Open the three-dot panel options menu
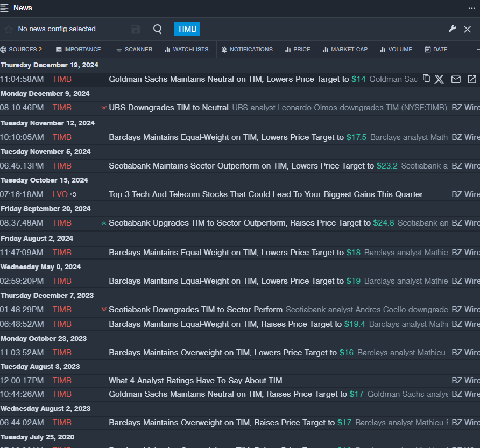This screenshot has width=480, height=448. pyautogui.click(x=472, y=8)
